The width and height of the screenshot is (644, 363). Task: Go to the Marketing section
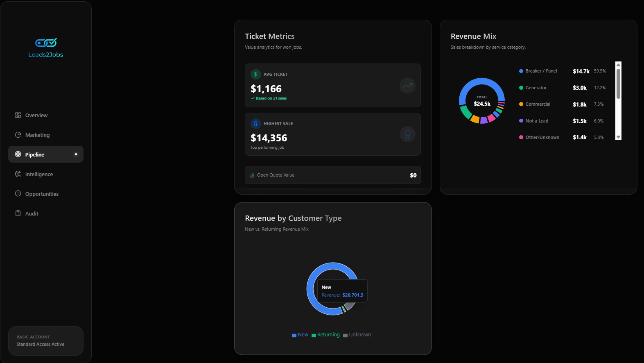[46, 135]
